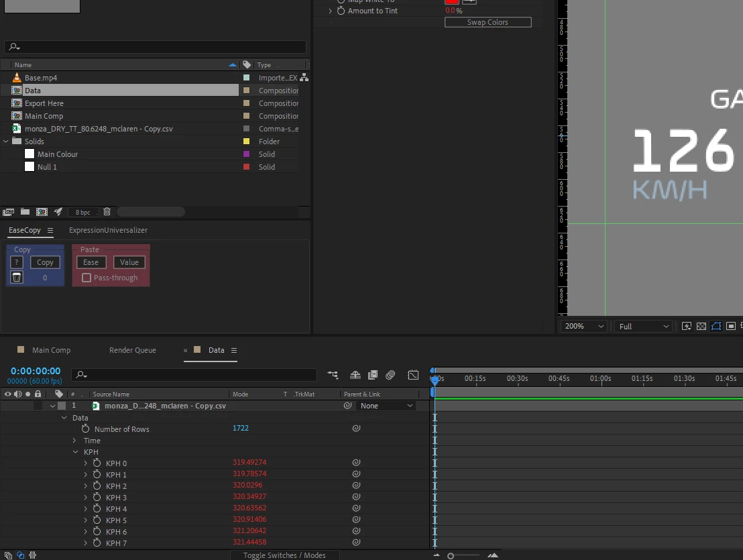Open the Full resolution dropdown

point(643,326)
